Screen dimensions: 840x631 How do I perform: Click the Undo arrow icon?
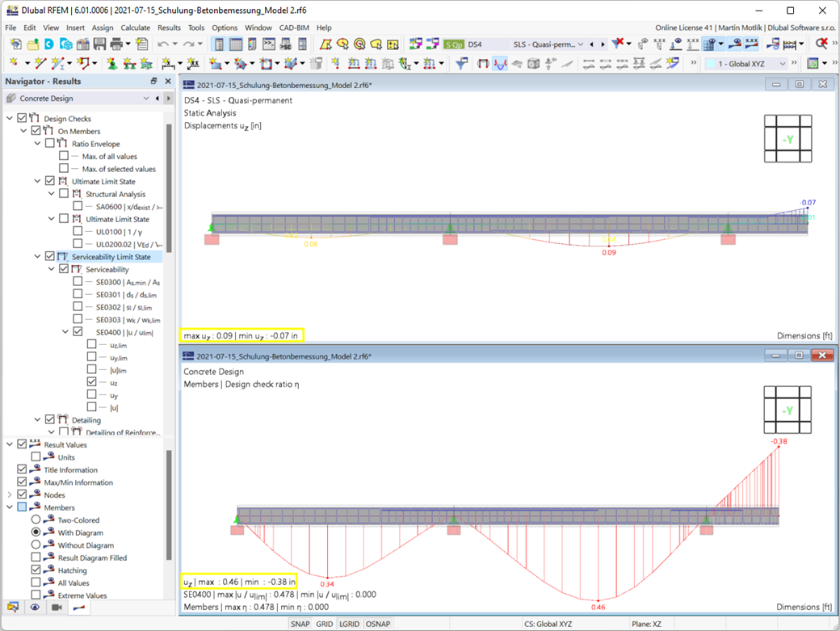[x=164, y=44]
